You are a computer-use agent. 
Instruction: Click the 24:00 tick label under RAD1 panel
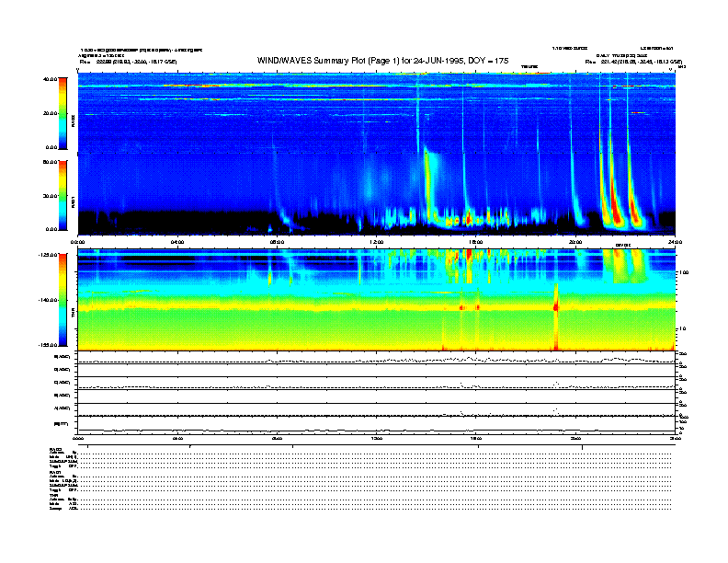click(675, 242)
